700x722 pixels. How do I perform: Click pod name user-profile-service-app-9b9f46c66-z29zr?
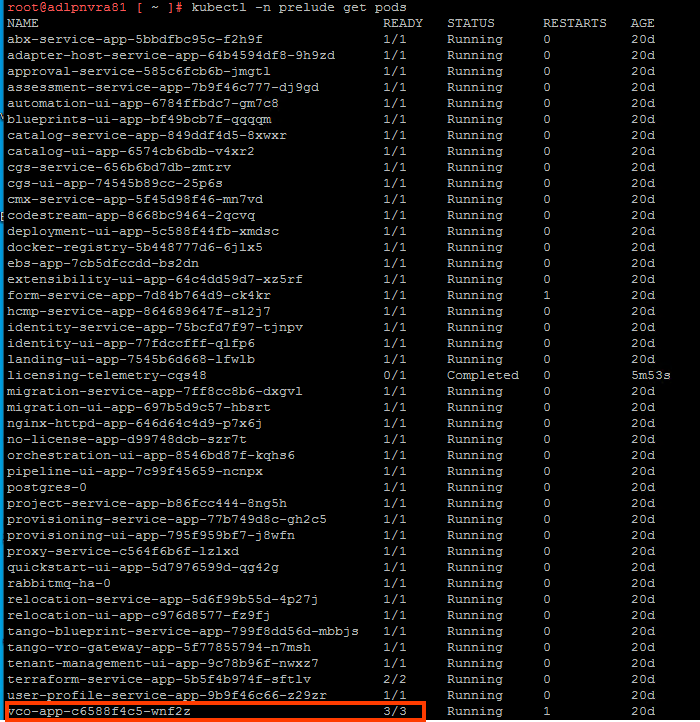(x=167, y=695)
